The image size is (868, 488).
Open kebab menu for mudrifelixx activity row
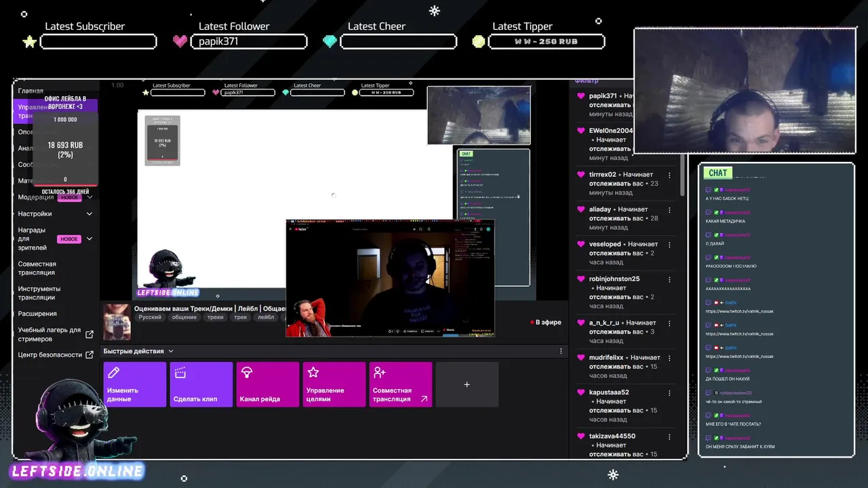[669, 357]
